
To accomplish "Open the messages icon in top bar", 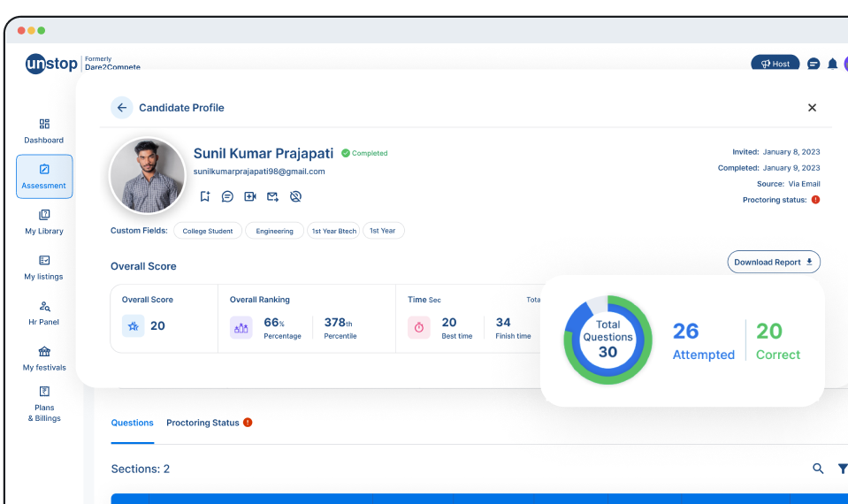I will 814,64.
